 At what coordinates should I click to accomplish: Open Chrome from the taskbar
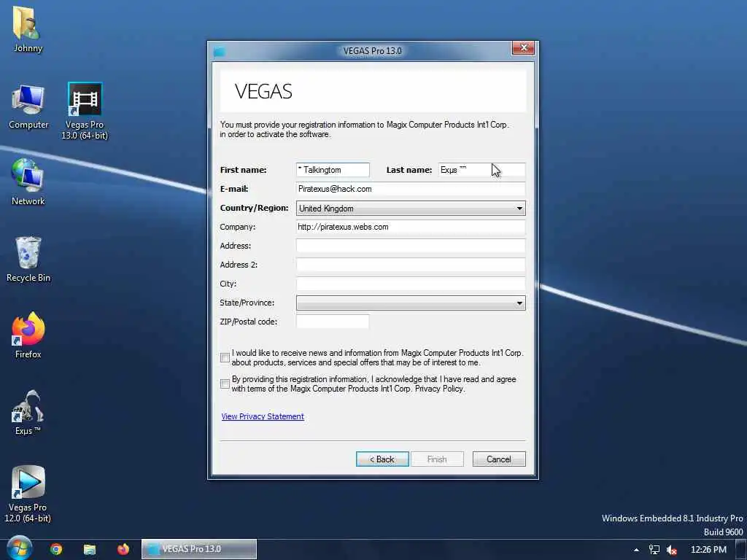click(56, 549)
